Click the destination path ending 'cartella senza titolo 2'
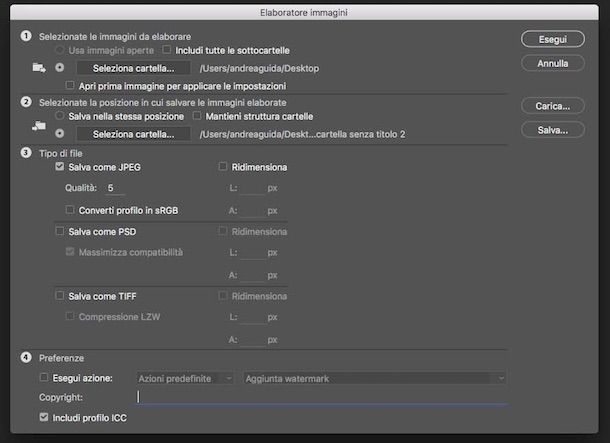The width and height of the screenshot is (610, 443). pyautogui.click(x=302, y=135)
